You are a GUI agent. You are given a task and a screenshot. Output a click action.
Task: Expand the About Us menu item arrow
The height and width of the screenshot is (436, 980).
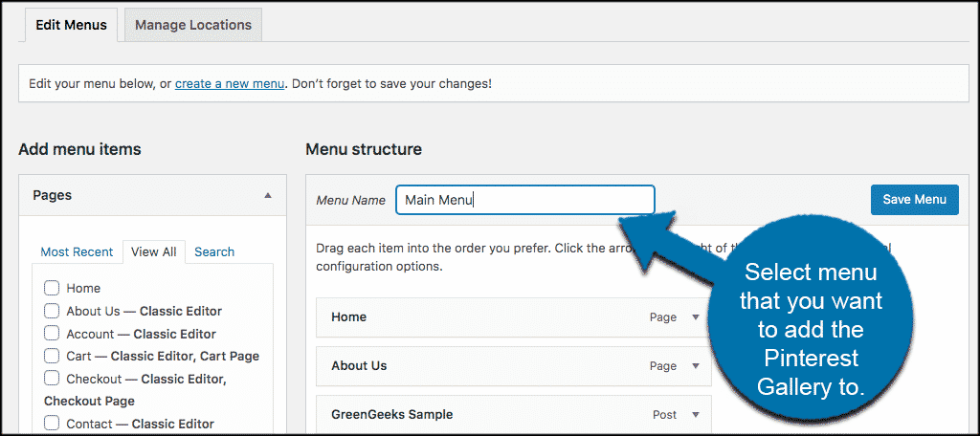pos(696,366)
